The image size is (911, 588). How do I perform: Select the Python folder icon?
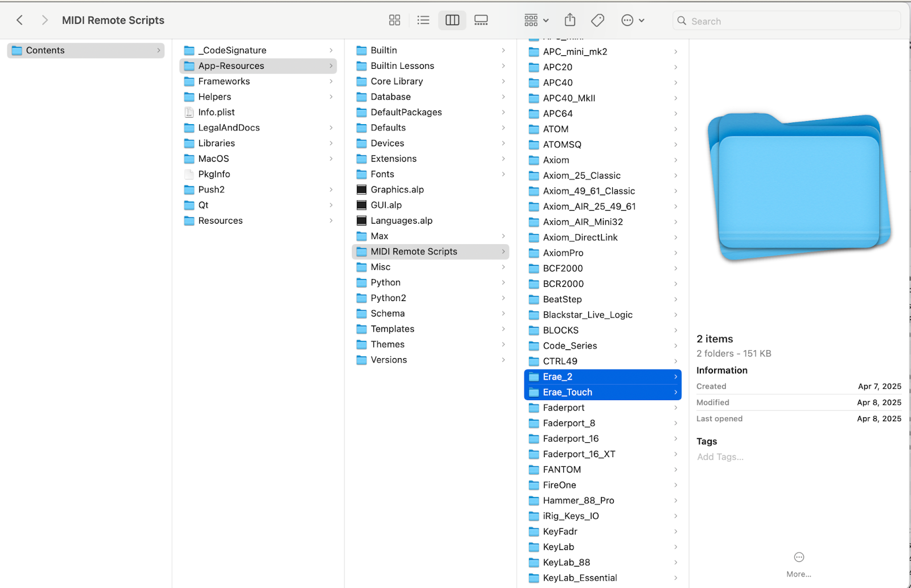pos(362,282)
